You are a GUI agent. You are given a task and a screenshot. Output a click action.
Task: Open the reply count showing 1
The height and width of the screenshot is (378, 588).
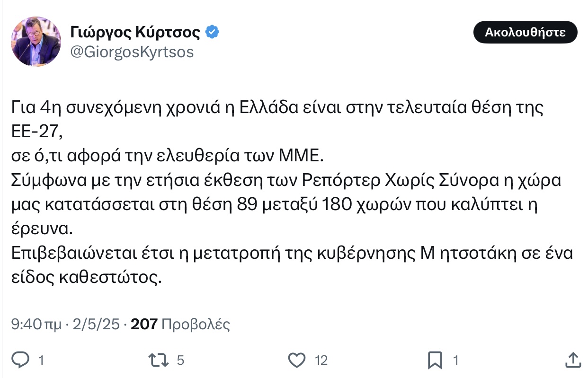click(41, 360)
